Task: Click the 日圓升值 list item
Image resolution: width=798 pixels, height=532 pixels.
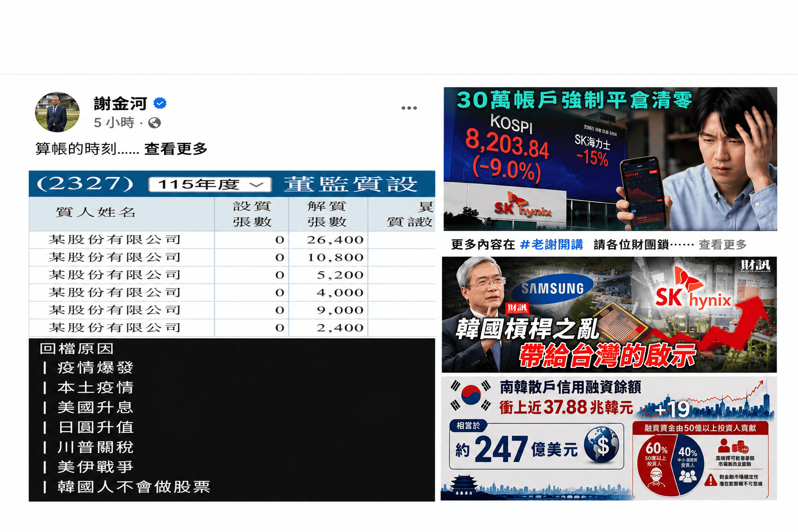Action: [96, 427]
